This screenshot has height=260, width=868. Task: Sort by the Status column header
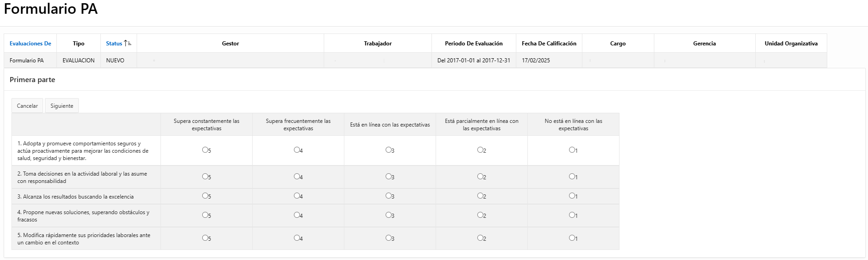pos(114,44)
